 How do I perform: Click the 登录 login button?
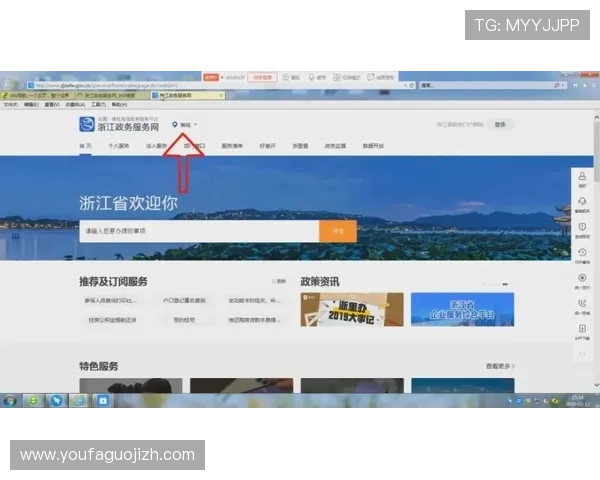(500, 124)
